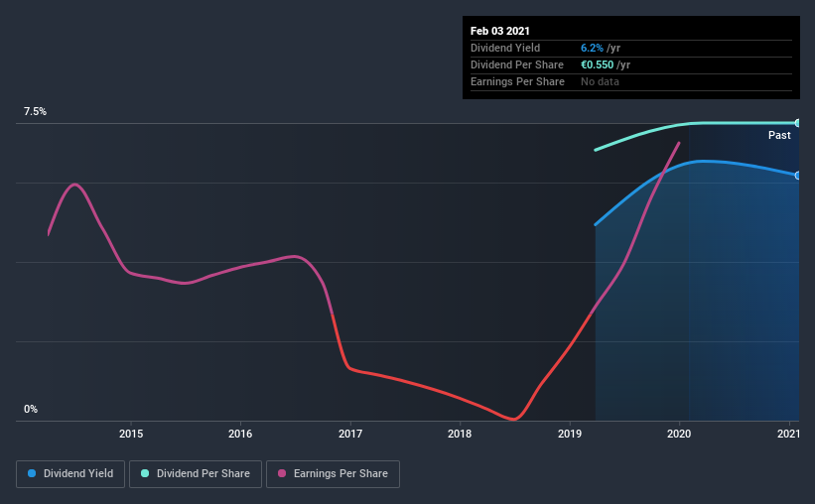The height and width of the screenshot is (504, 815).
Task: Click the Dividend Per Share tooltip row label
Action: pyautogui.click(x=517, y=64)
